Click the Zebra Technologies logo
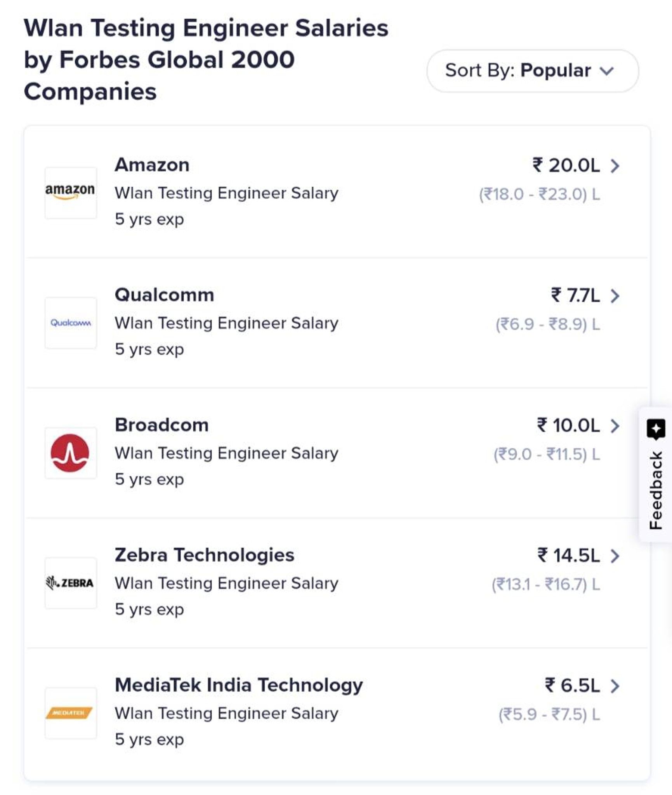The image size is (672, 795). (x=71, y=583)
